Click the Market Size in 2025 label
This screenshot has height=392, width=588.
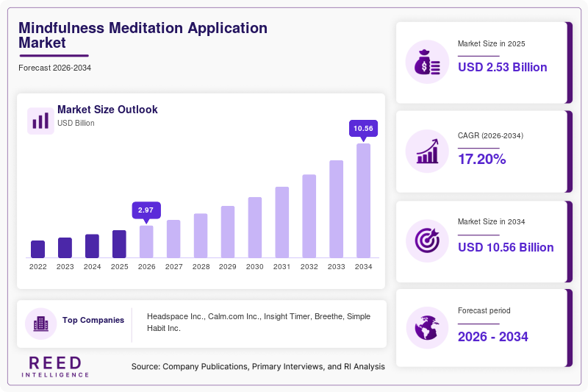click(x=491, y=44)
